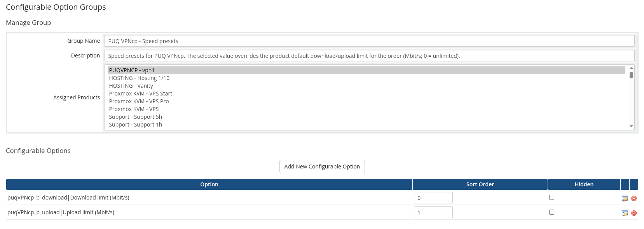Click Assigned Products list scroll down arrow

pyautogui.click(x=631, y=126)
